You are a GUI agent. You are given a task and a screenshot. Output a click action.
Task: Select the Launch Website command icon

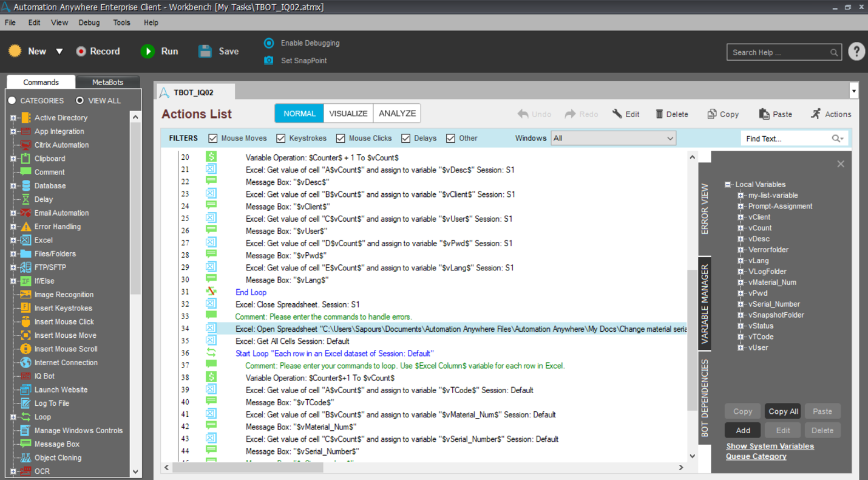25,390
